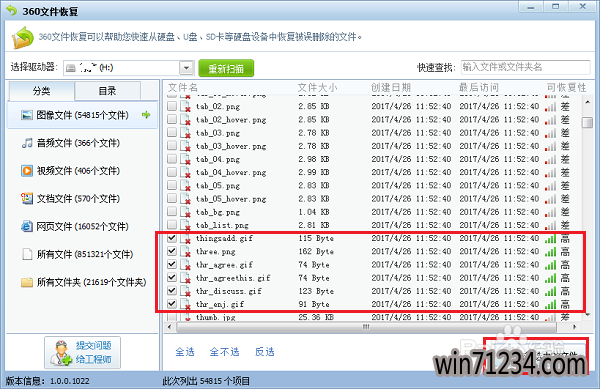
Task: Check the tab_list.png checkbox
Action: pyautogui.click(x=172, y=225)
